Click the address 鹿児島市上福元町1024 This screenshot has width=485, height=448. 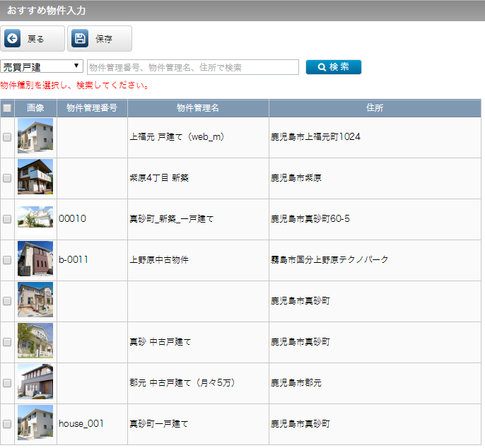tap(315, 136)
